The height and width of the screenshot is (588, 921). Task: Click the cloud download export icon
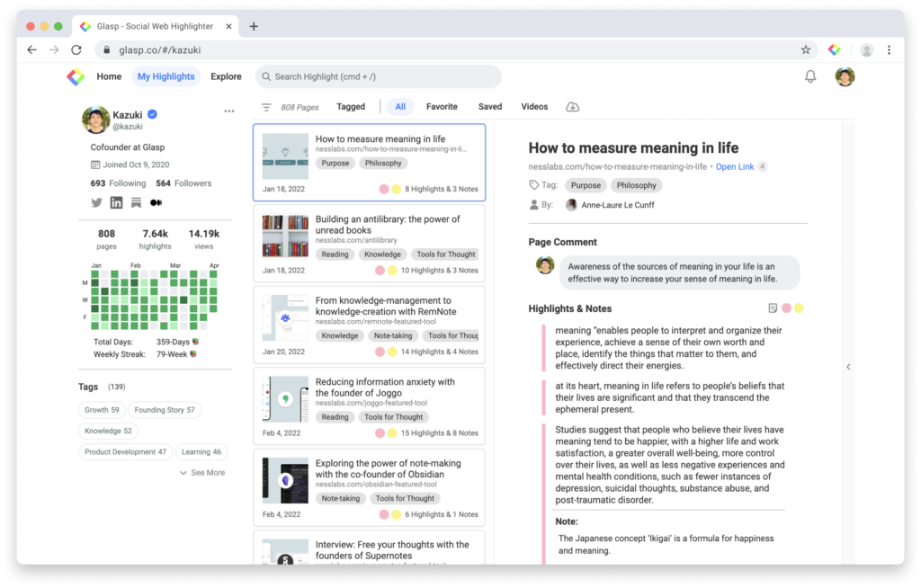[572, 107]
